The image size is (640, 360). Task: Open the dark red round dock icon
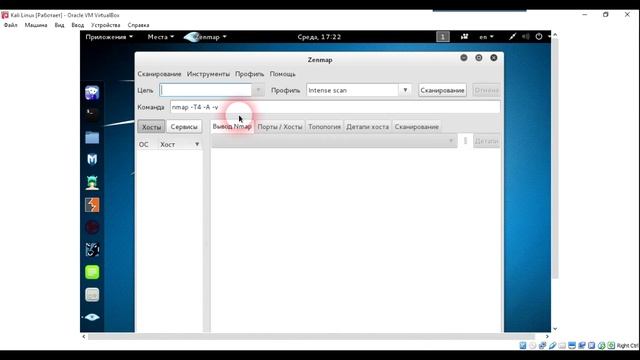[92, 227]
